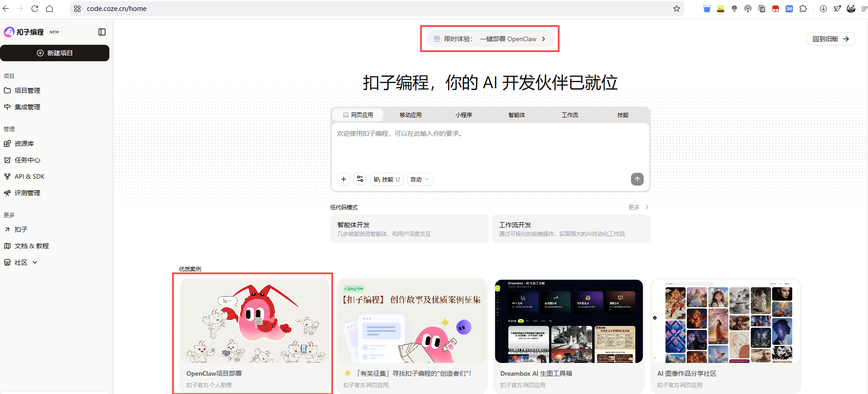Open the settings sliders icon in prompt box
This screenshot has height=394, width=868.
point(360,179)
